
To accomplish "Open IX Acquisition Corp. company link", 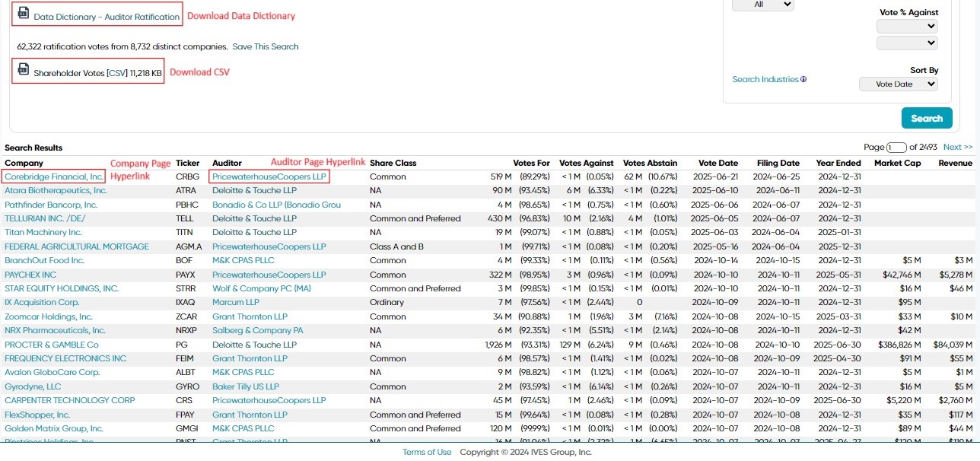I will coord(42,302).
